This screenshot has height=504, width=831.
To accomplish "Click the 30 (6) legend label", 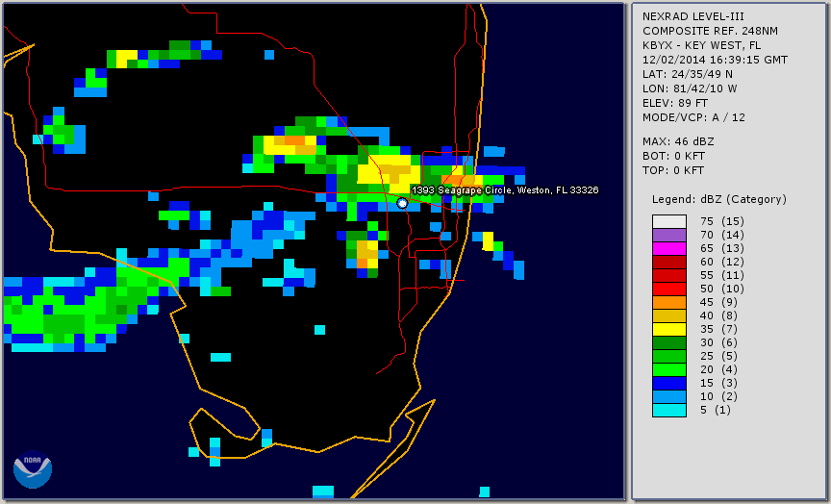I will 719,342.
